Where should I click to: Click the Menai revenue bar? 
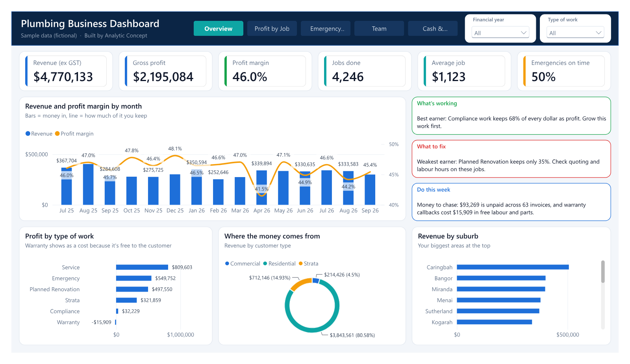click(498, 300)
